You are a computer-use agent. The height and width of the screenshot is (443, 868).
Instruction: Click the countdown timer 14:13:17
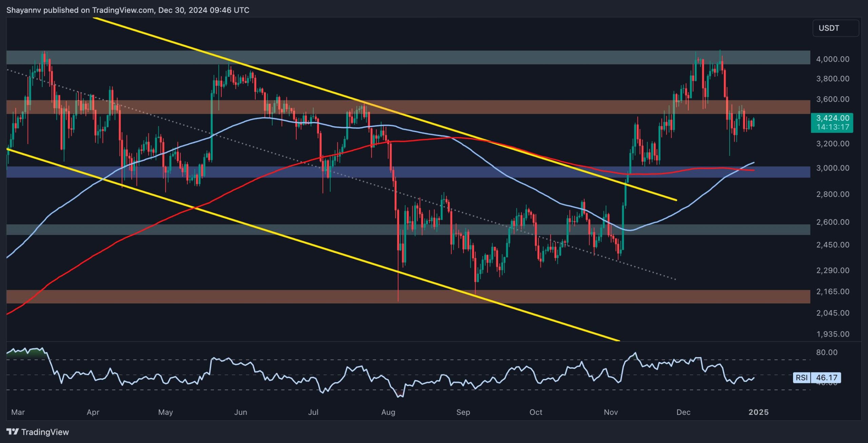832,127
